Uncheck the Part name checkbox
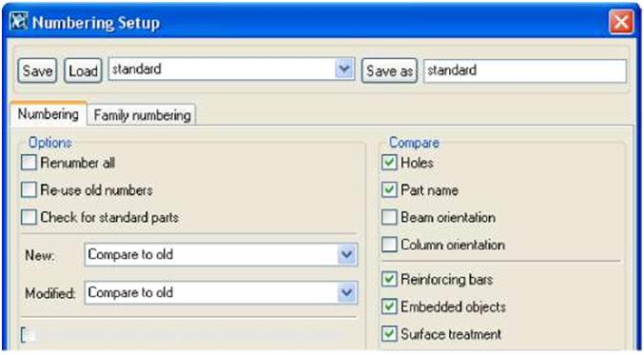Screen dimensions: 644x355 (x=389, y=189)
